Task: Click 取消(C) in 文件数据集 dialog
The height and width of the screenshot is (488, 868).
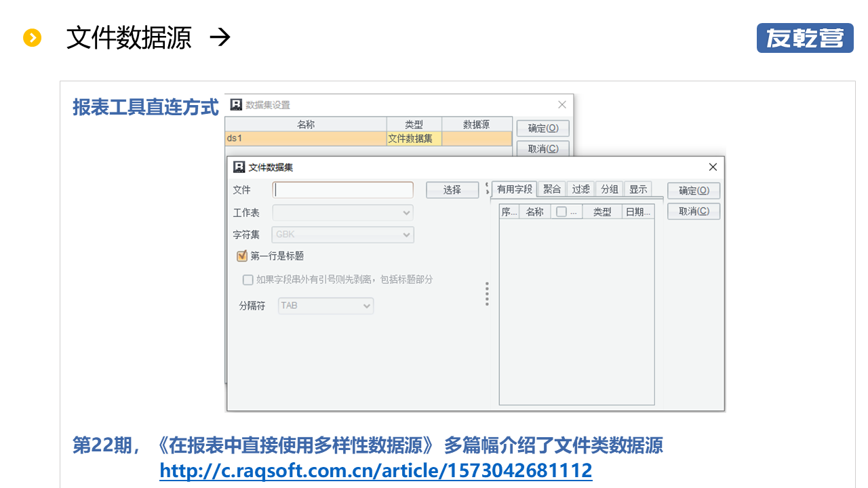Action: click(x=694, y=211)
